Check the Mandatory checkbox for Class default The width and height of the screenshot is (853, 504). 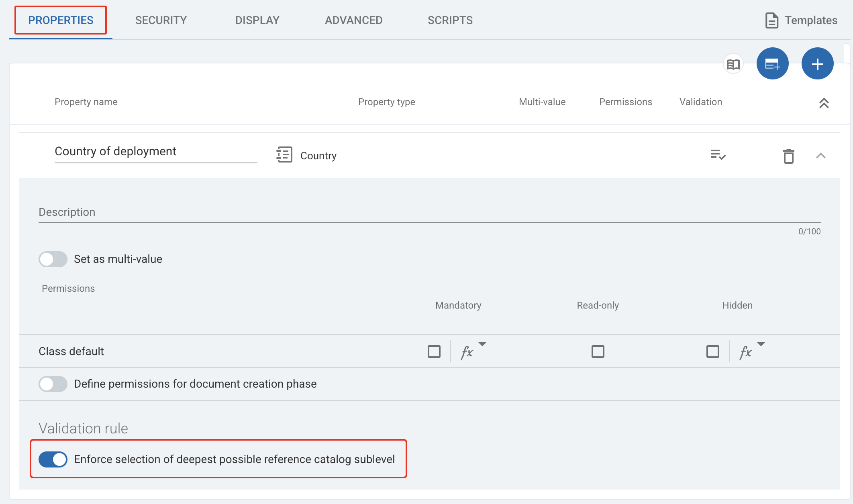(x=434, y=352)
